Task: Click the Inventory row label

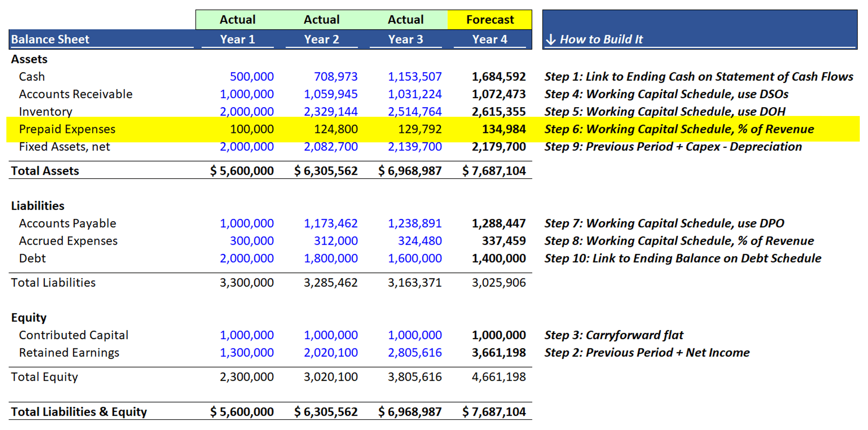Action: pyautogui.click(x=45, y=111)
